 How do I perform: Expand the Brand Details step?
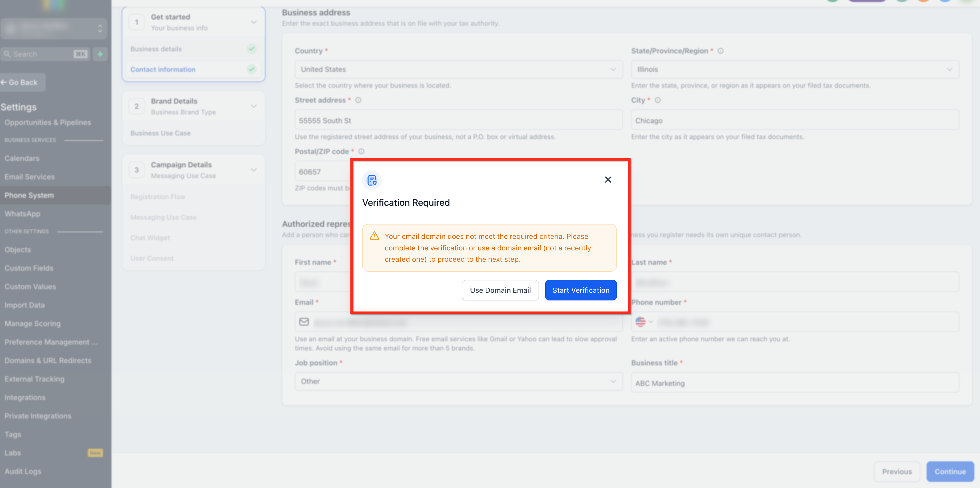click(x=253, y=106)
